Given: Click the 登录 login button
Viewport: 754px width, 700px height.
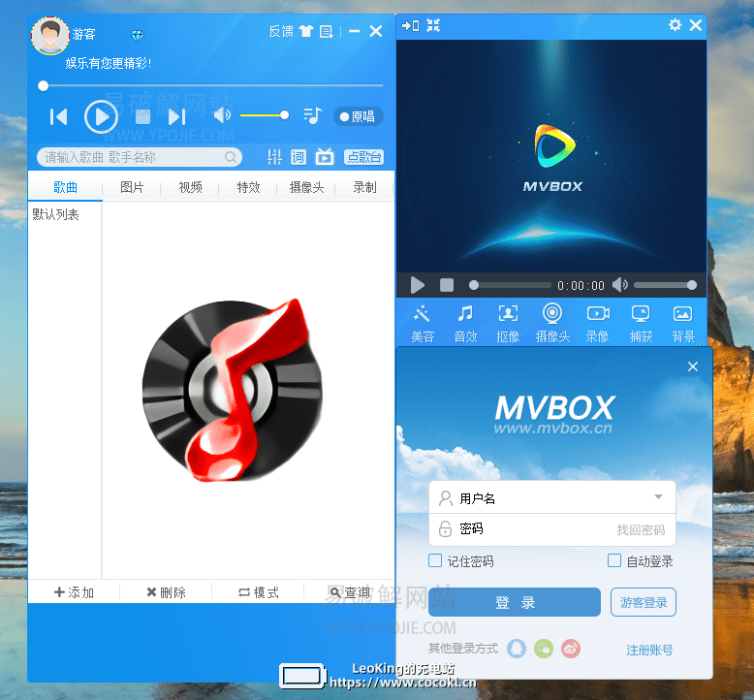Looking at the screenshot, I should tap(515, 602).
